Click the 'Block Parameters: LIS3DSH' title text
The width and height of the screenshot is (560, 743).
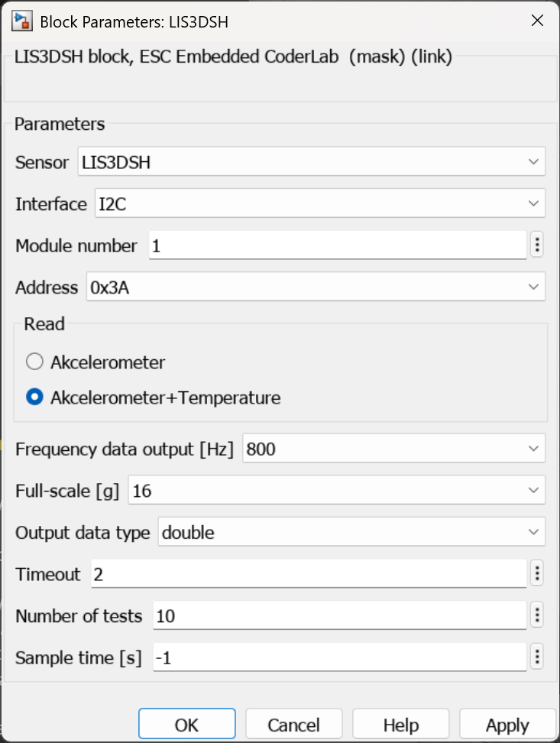134,22
